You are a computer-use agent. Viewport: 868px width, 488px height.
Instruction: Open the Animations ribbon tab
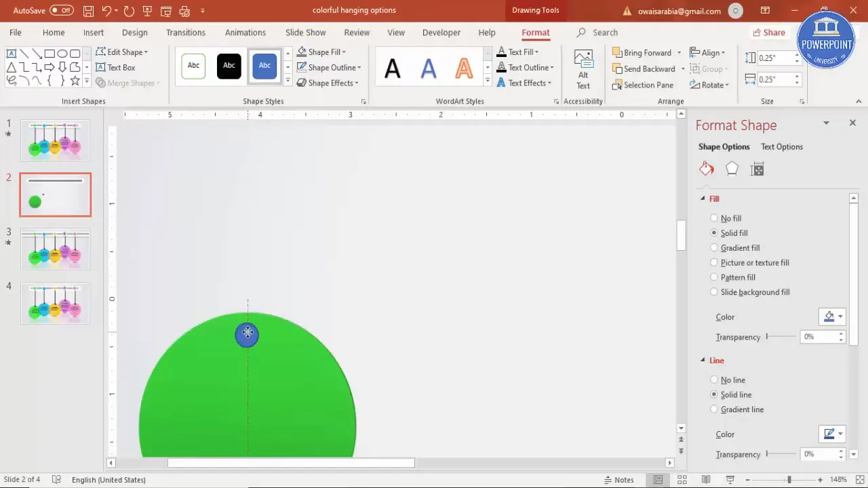(245, 33)
